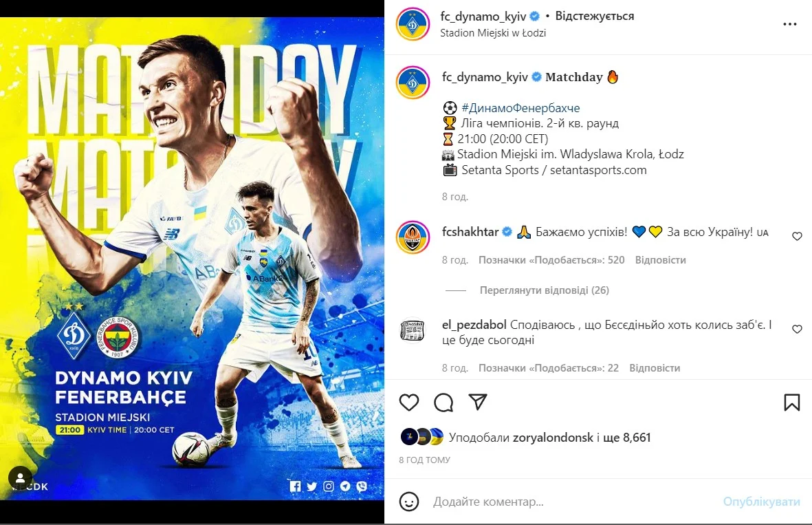This screenshot has height=525, width=812.
Task: Open fc_dynamo_kyiv profile avatar in header
Action: (x=413, y=24)
